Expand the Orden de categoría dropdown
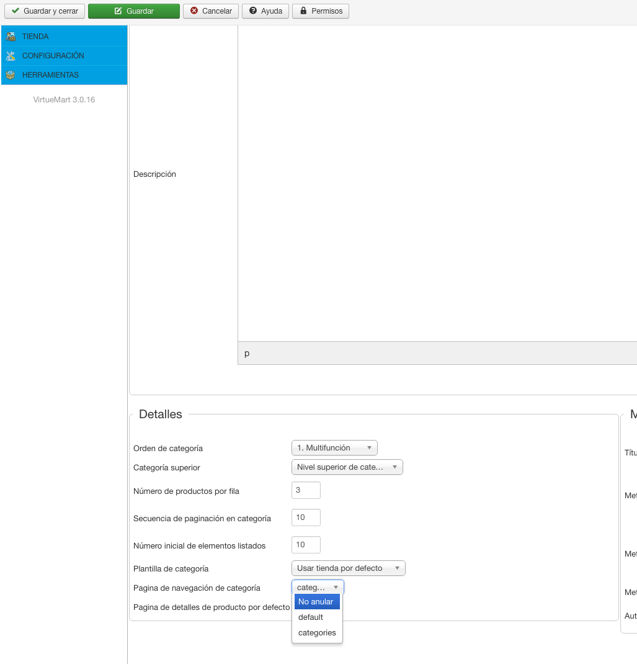 [x=334, y=448]
